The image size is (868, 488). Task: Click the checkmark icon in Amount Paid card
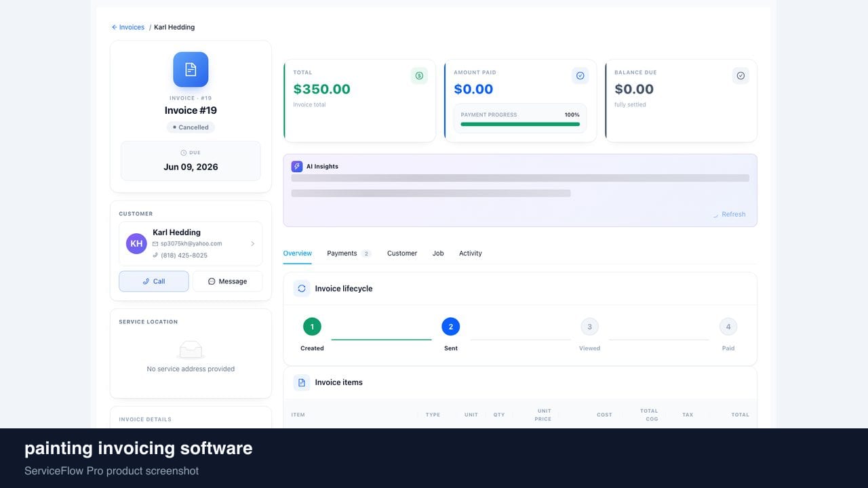580,76
